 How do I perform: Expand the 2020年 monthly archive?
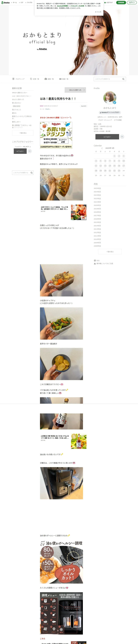(x=97, y=205)
